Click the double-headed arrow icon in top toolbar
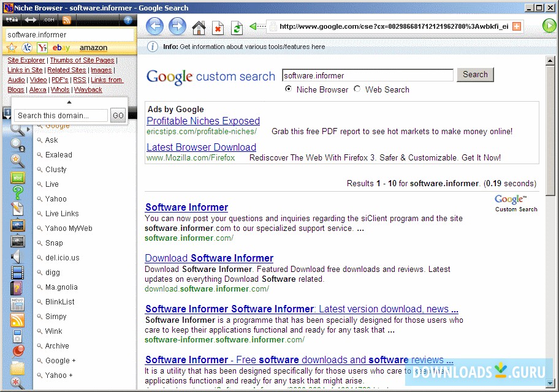 pos(30,20)
